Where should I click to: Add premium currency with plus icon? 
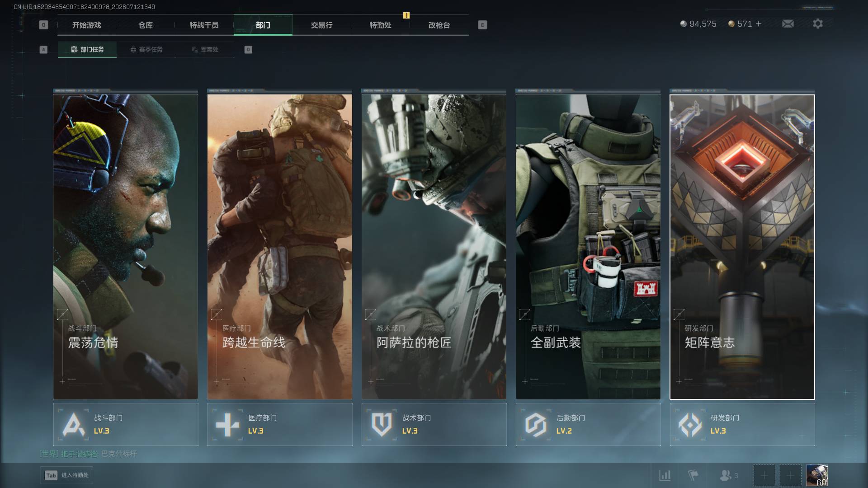759,24
